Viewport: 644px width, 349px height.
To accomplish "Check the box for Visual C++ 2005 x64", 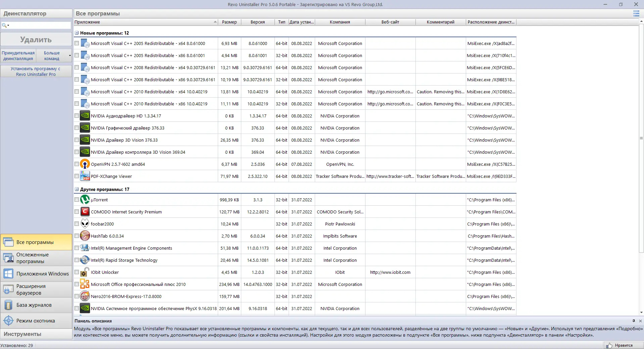I will click(77, 43).
